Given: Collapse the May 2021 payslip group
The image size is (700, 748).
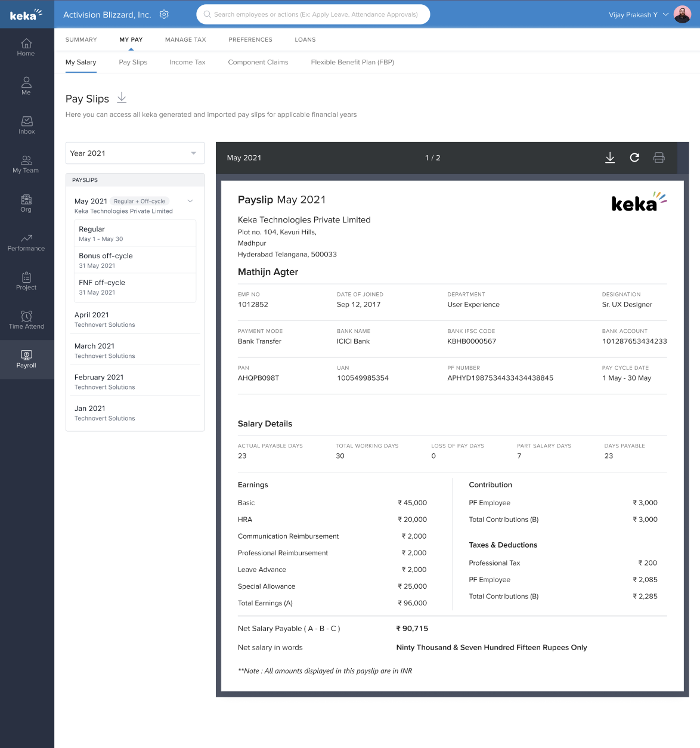Looking at the screenshot, I should 190,201.
